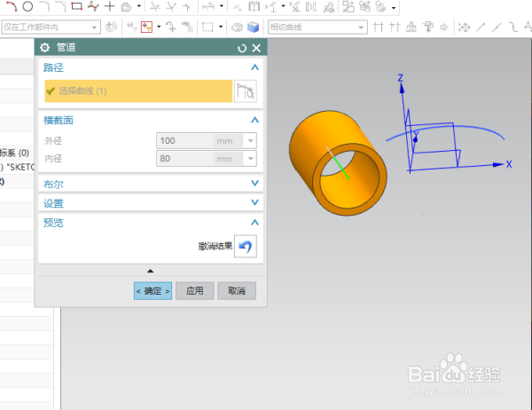The height and width of the screenshot is (410, 532).
Task: Collapse the 预览 section
Action: click(254, 223)
